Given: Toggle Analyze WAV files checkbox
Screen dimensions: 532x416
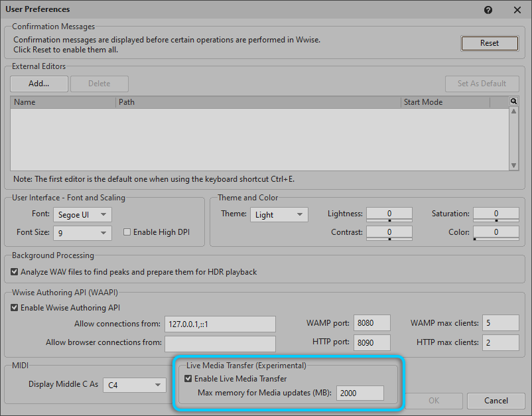Looking at the screenshot, I should pyautogui.click(x=15, y=272).
